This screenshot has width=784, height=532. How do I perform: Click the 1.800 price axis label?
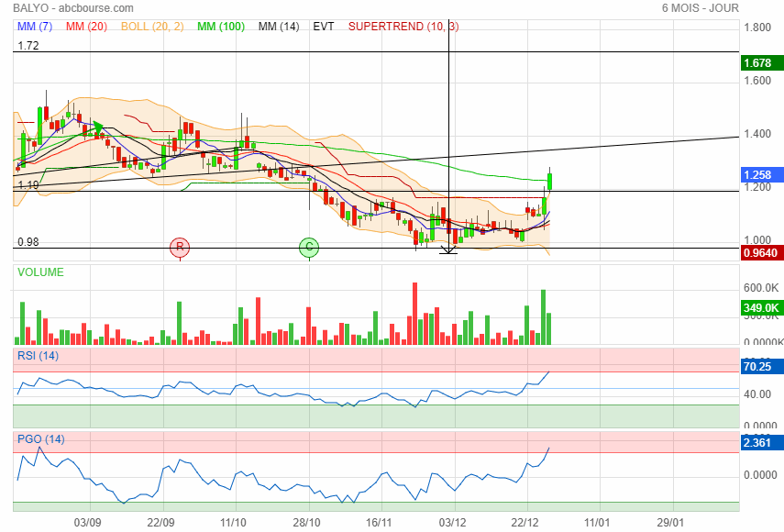(757, 28)
